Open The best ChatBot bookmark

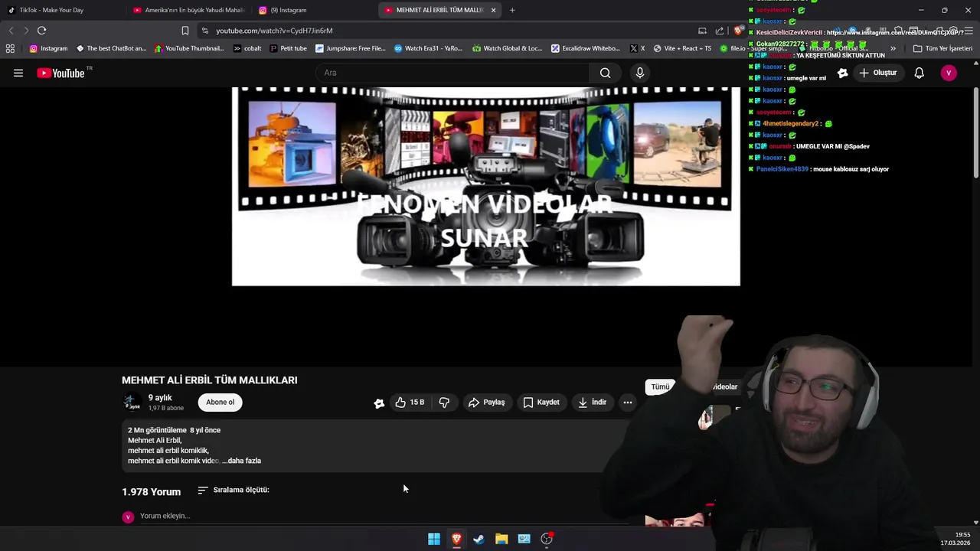pyautogui.click(x=111, y=48)
